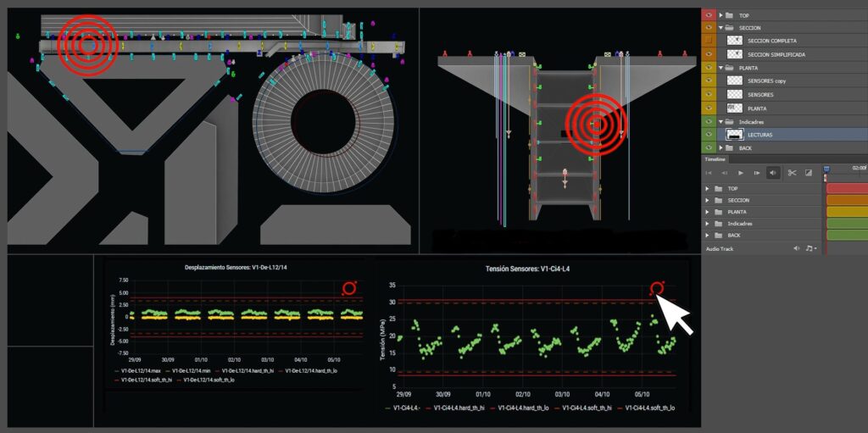This screenshot has width=868, height=433.
Task: Click the Audio Track mute speaker icon
Action: (x=796, y=248)
